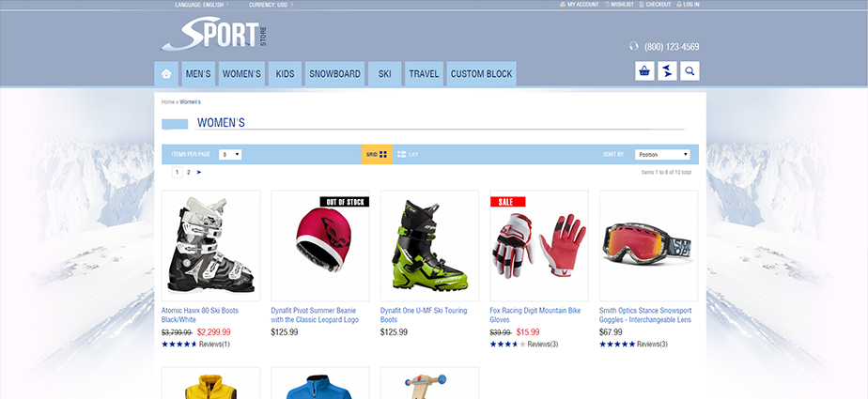Expand the Language: English selector

[201, 5]
